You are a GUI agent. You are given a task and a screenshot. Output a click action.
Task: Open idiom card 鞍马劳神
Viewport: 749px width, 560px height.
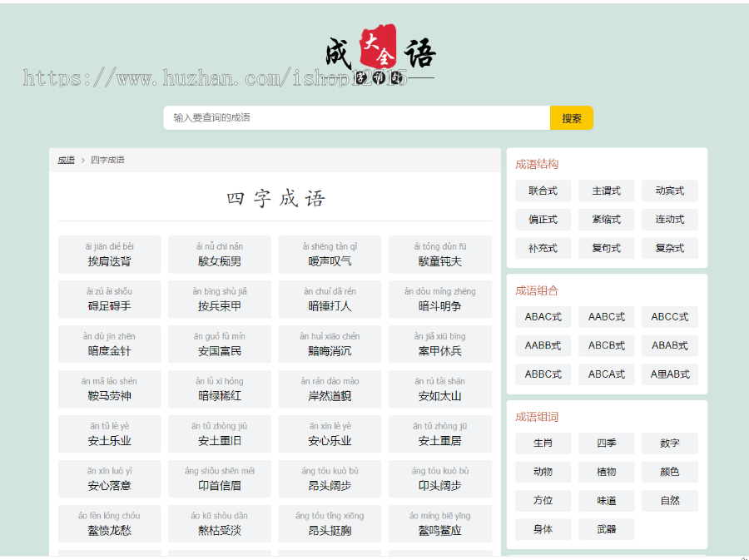(x=109, y=389)
